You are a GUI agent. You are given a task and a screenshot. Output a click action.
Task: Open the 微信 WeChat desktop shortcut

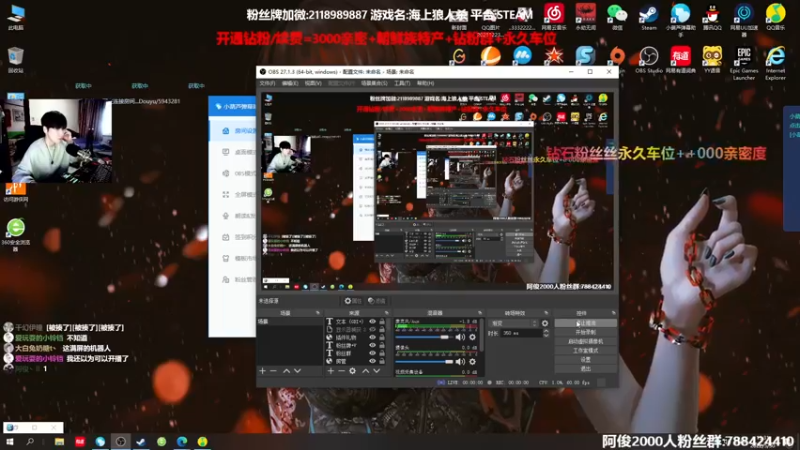[617, 16]
